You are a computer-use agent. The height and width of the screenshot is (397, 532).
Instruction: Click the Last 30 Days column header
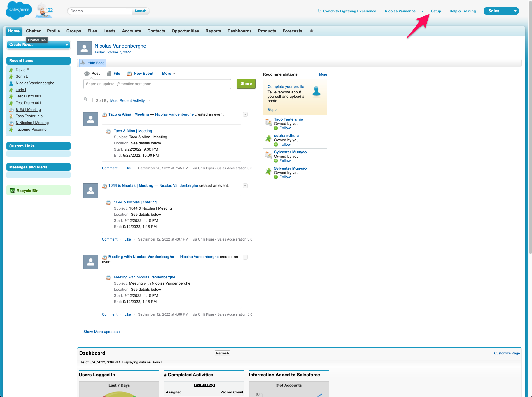coord(204,385)
